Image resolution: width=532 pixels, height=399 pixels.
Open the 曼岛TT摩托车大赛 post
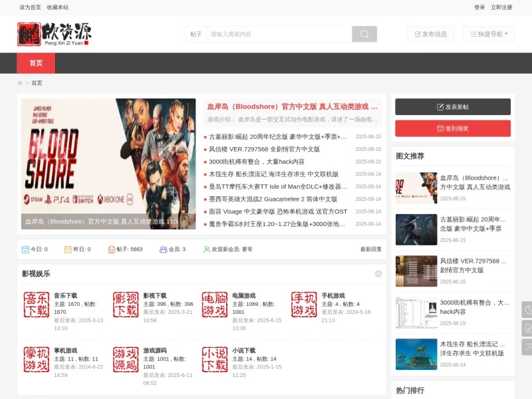278,187
